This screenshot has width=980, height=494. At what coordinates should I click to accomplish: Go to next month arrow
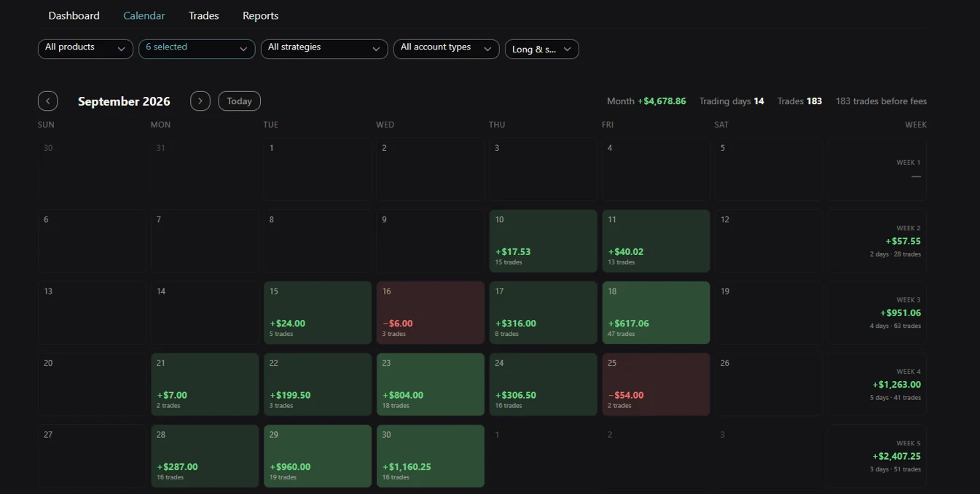coord(200,101)
